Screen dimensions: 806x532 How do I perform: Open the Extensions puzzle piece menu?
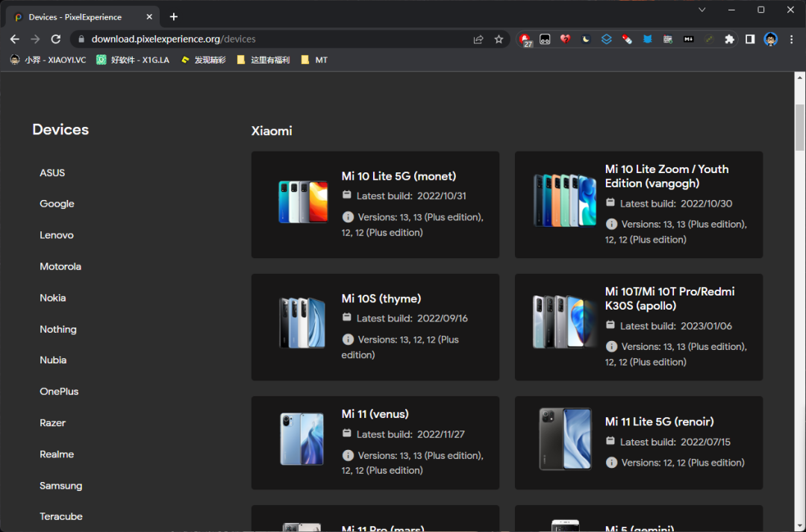tap(729, 40)
